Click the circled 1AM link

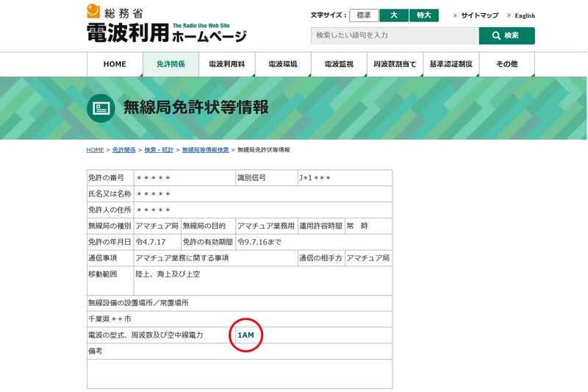[245, 335]
